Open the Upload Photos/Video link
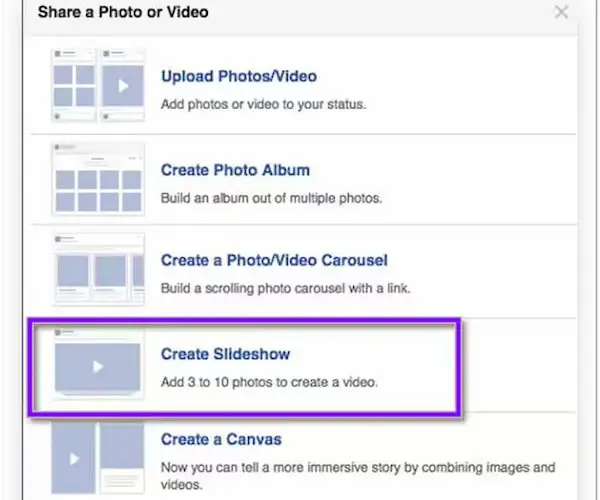This screenshot has width=600, height=500. [239, 76]
